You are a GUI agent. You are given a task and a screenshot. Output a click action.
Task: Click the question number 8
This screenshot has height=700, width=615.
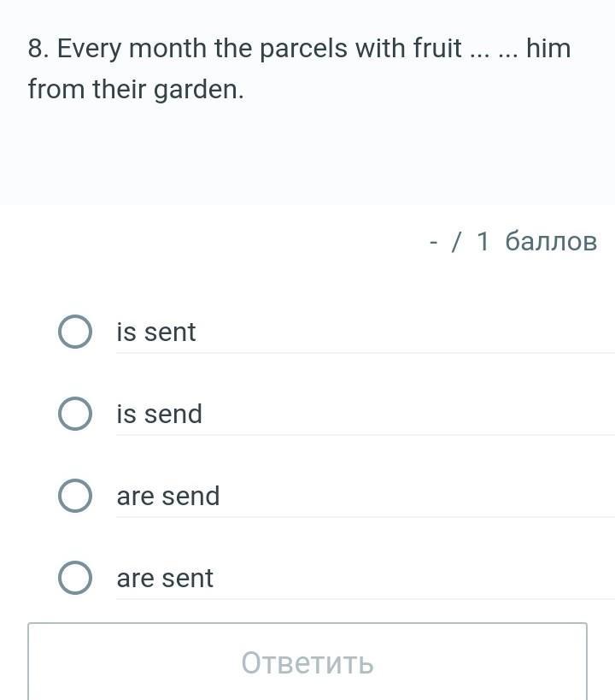(38, 49)
